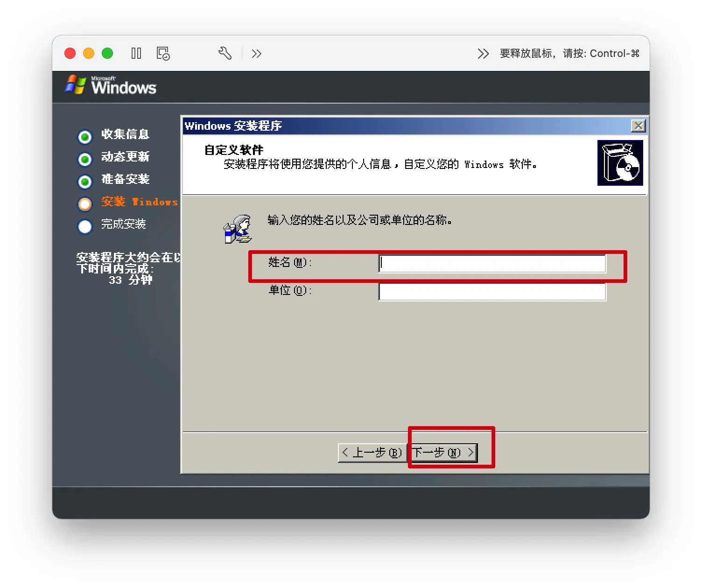Minimize the window with the yellow button
The width and height of the screenshot is (702, 588).
click(x=89, y=53)
